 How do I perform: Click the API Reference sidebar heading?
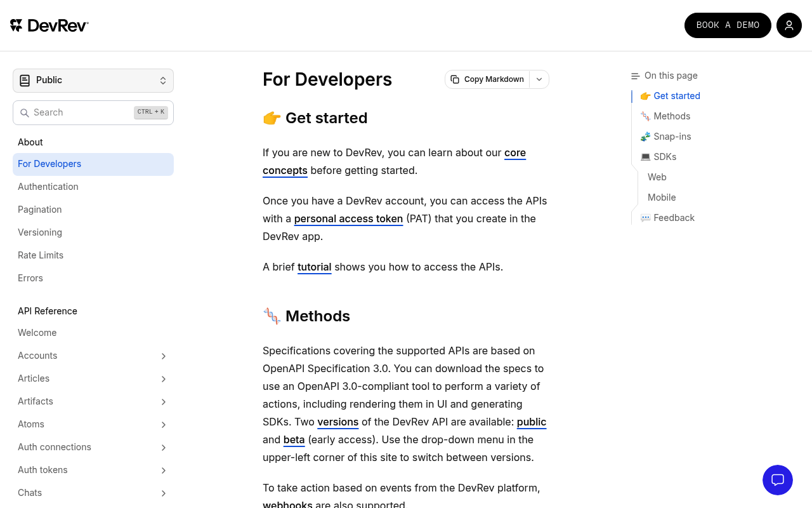point(48,311)
